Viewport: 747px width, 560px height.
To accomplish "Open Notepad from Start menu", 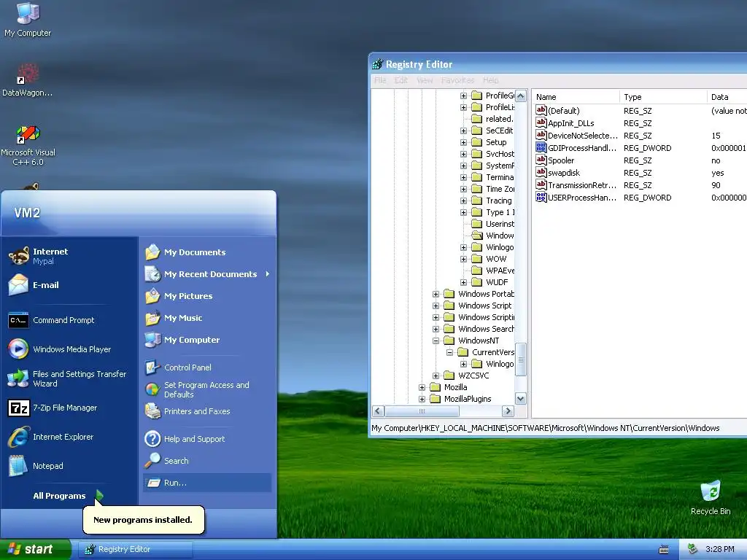I will click(x=35, y=466).
